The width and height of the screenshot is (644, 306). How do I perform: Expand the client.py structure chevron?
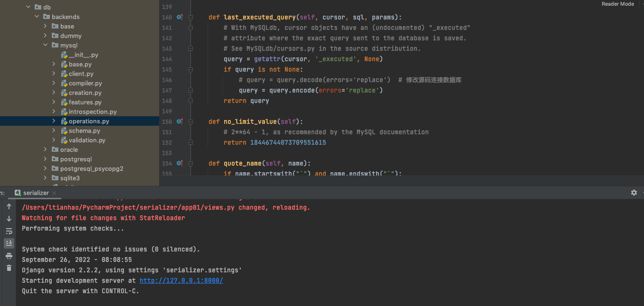coord(54,74)
